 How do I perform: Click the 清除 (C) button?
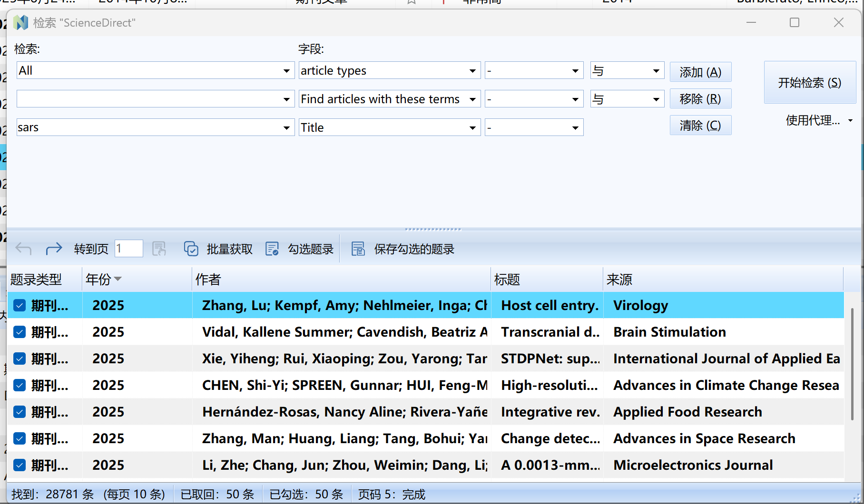700,125
